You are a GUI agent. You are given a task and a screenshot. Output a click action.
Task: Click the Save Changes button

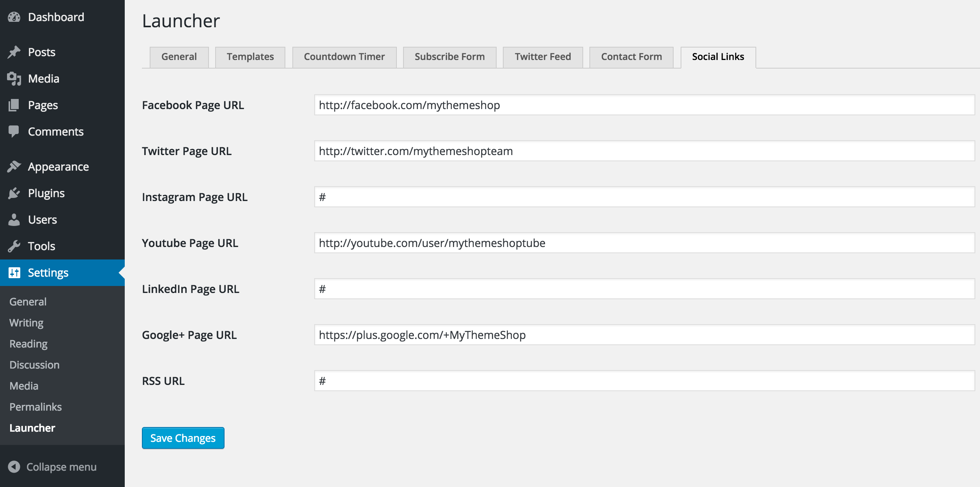pyautogui.click(x=183, y=438)
